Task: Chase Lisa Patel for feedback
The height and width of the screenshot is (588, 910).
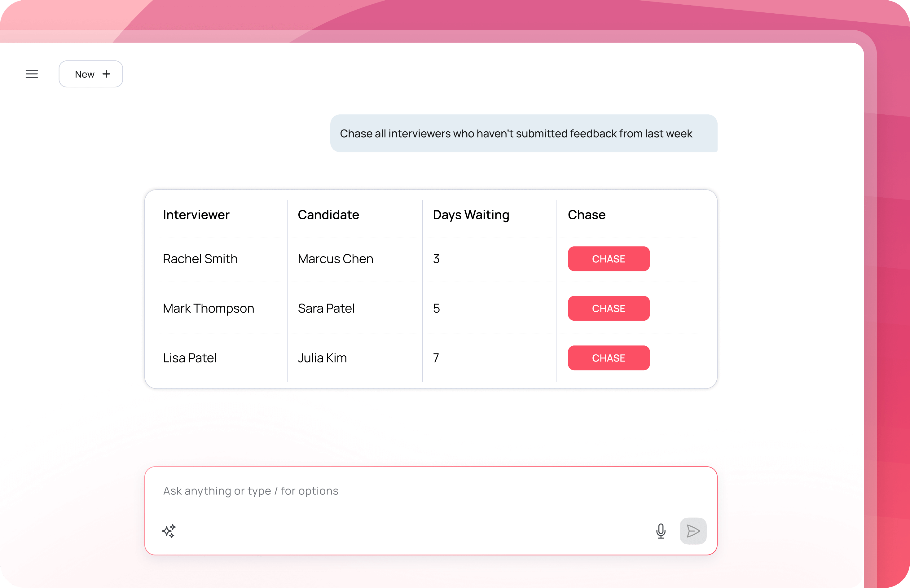Action: tap(608, 358)
